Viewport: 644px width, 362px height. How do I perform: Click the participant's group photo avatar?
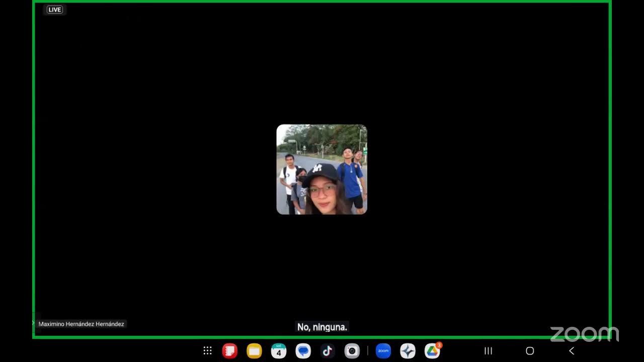coord(322,169)
